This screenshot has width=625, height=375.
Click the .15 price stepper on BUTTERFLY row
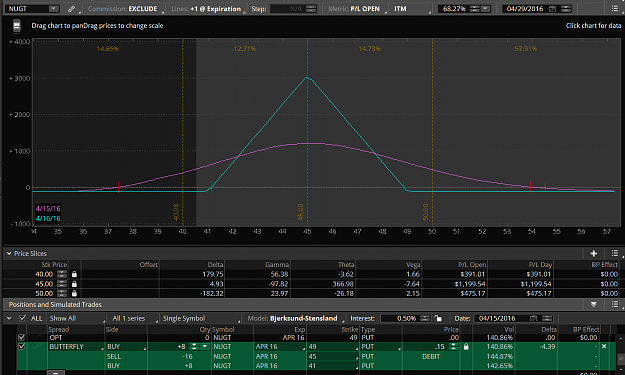[454, 347]
